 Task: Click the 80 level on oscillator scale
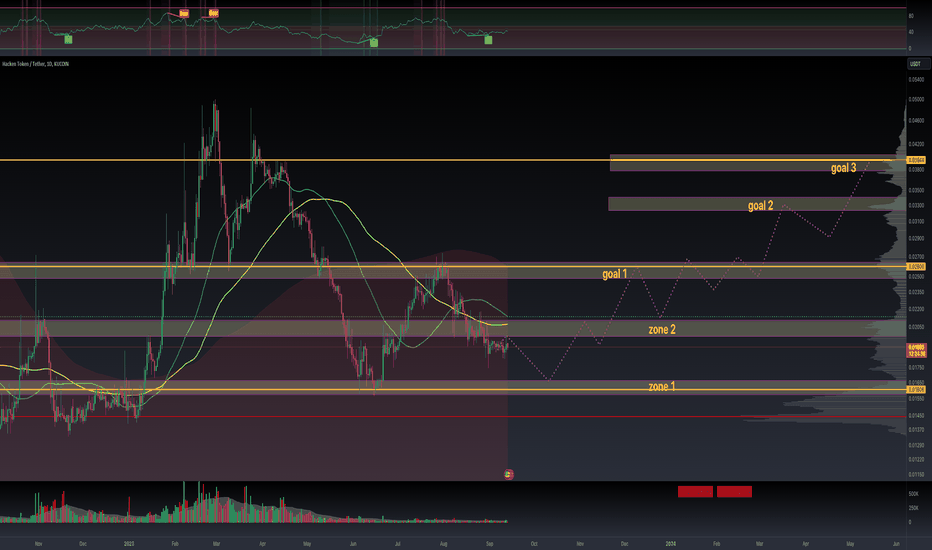click(x=911, y=16)
